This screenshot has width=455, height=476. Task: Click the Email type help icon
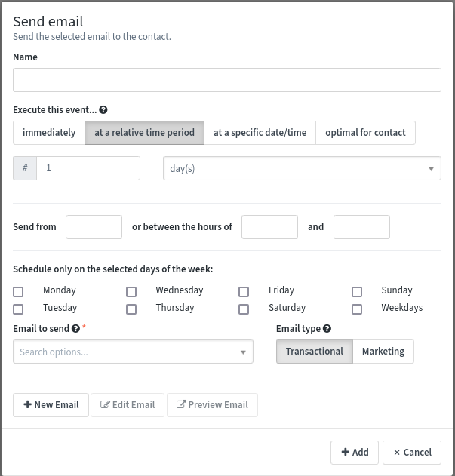coord(327,329)
